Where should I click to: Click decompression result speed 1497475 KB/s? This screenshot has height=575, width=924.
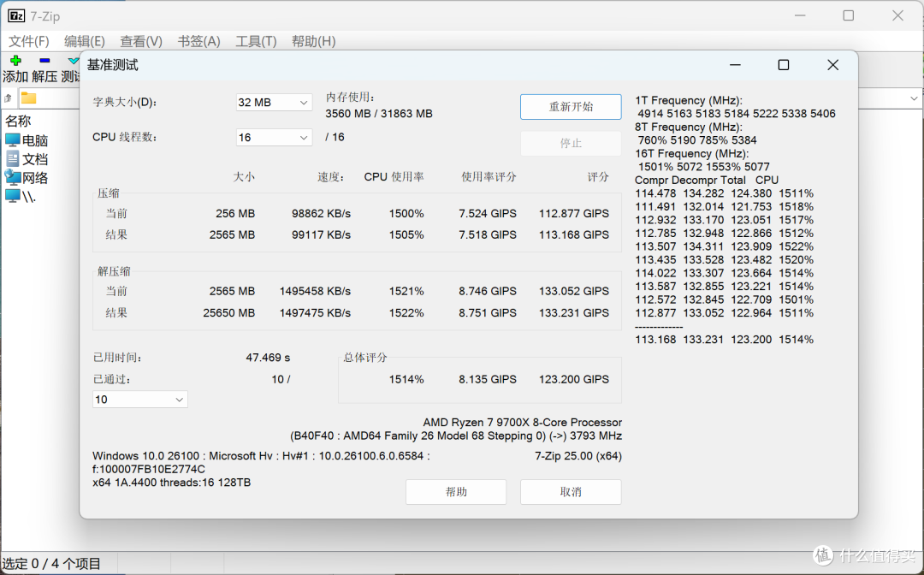click(315, 313)
